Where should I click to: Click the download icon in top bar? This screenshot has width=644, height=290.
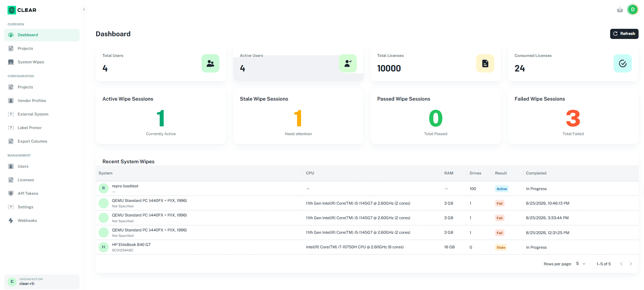pos(620,9)
